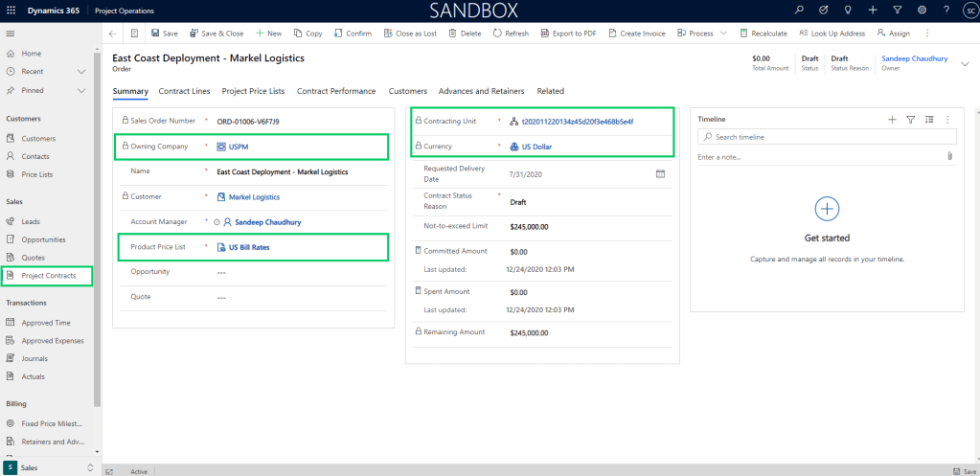The image size is (980, 476).
Task: Click the advanced find filter icon in top bar
Action: pos(897,10)
